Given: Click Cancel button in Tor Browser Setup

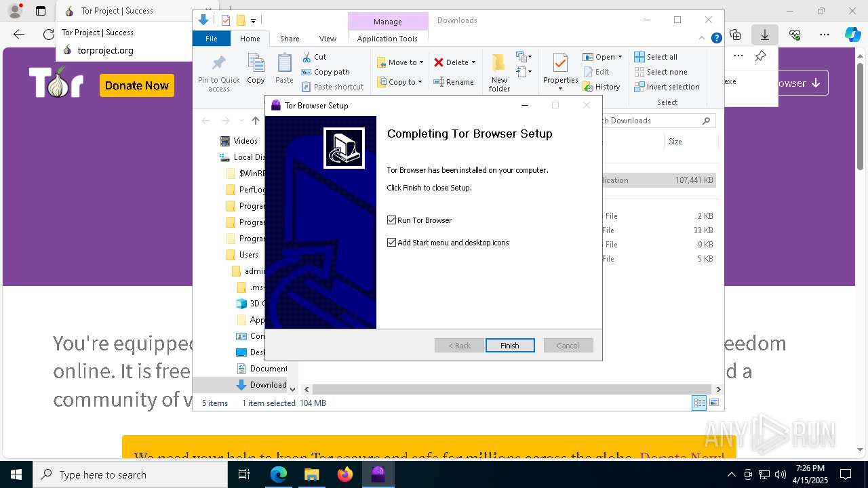Looking at the screenshot, I should pos(568,346).
